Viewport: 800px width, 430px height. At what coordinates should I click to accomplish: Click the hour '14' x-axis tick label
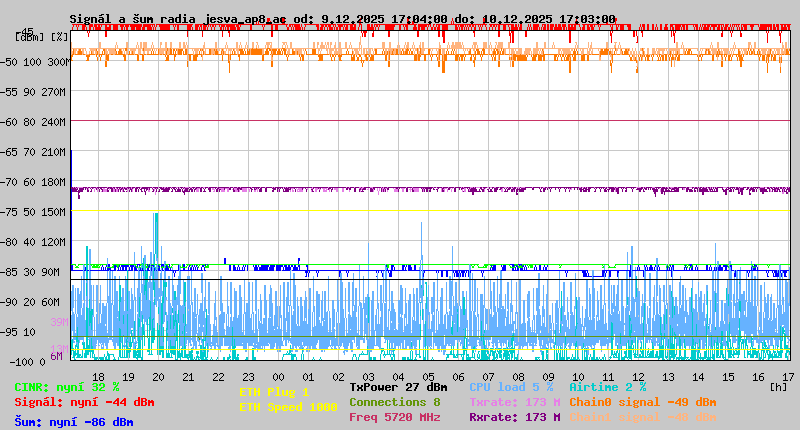698,377
